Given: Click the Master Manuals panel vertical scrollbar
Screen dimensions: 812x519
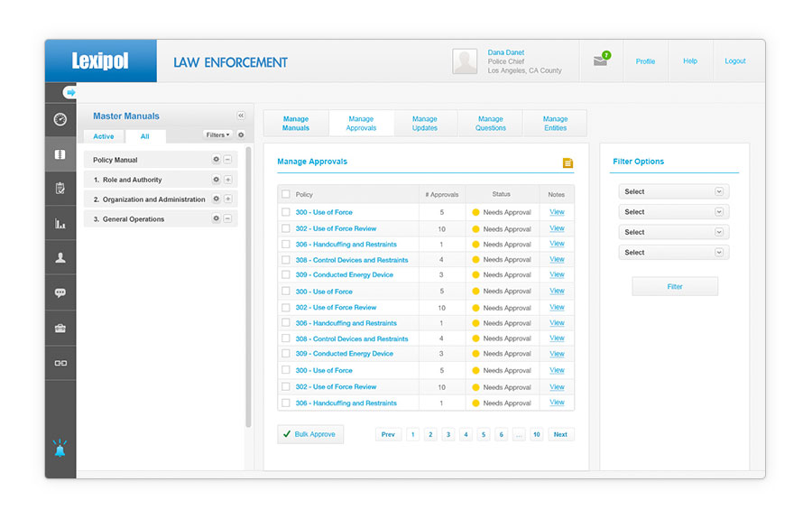Looking at the screenshot, I should click(x=248, y=287).
